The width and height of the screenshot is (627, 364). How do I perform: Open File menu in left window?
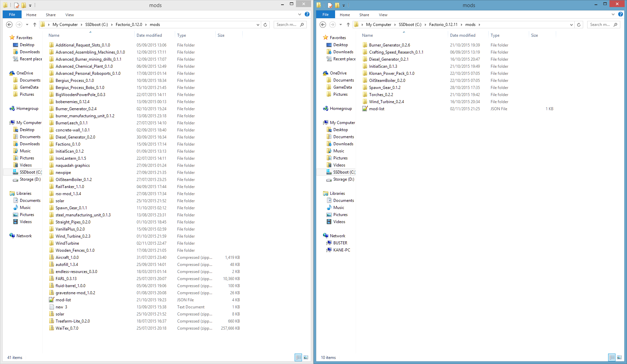[12, 14]
